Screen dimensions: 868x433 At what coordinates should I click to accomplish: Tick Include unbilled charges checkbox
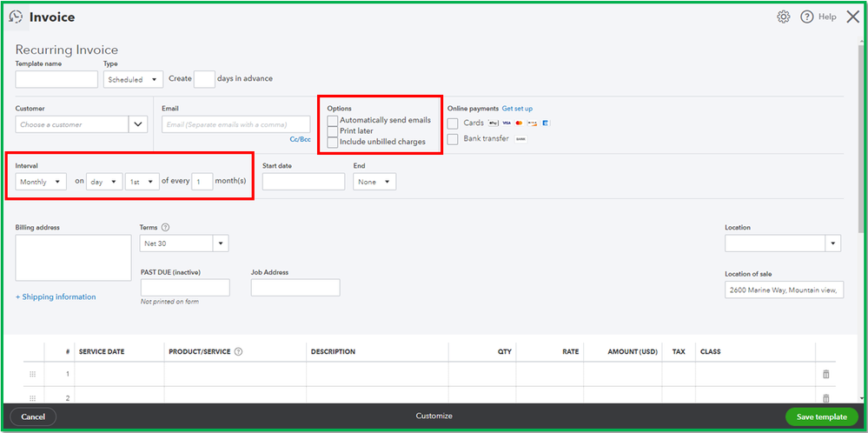click(x=332, y=143)
